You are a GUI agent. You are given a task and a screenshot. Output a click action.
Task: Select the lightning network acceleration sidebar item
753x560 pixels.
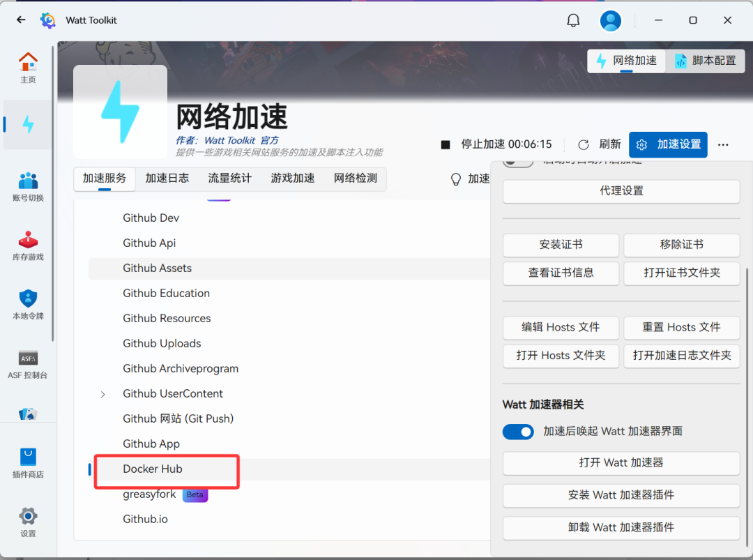[x=28, y=124]
